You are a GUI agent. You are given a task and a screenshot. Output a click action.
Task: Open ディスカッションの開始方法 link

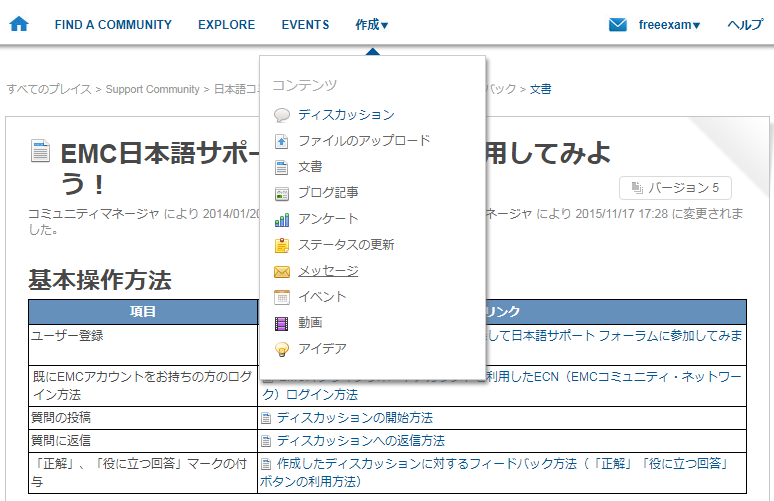click(354, 418)
